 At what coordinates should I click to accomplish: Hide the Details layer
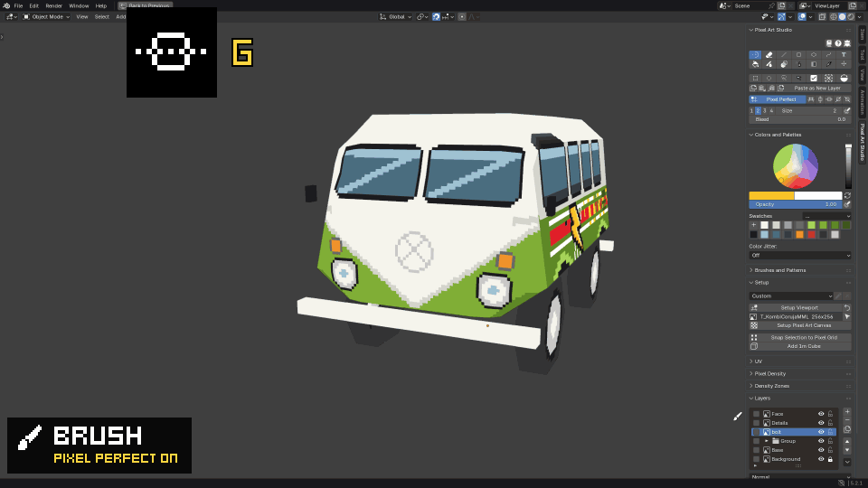(x=821, y=423)
